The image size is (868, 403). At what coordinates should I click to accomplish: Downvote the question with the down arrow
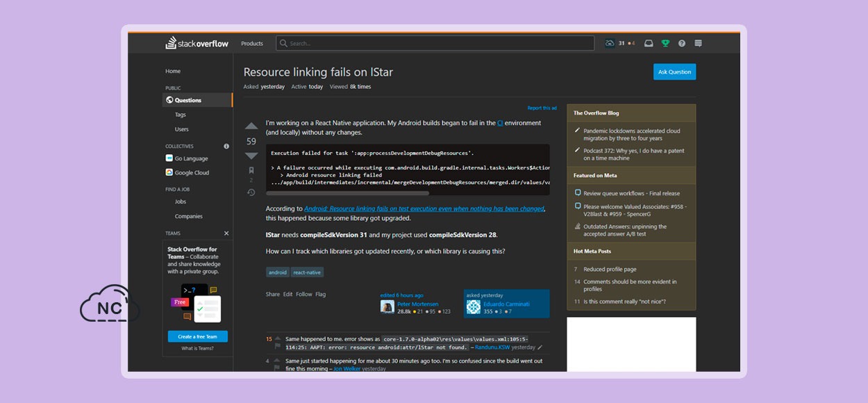pyautogui.click(x=251, y=156)
